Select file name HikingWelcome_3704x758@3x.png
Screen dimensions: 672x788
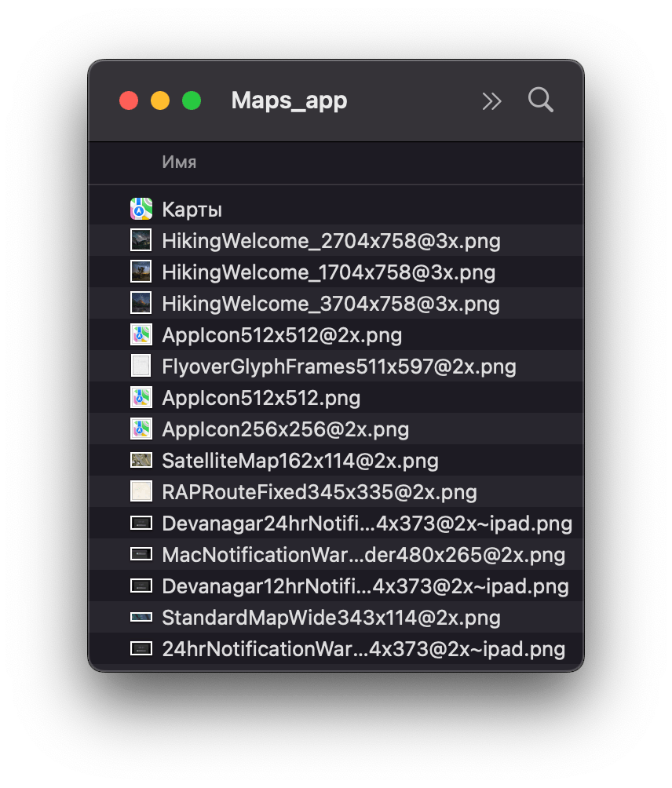(331, 304)
